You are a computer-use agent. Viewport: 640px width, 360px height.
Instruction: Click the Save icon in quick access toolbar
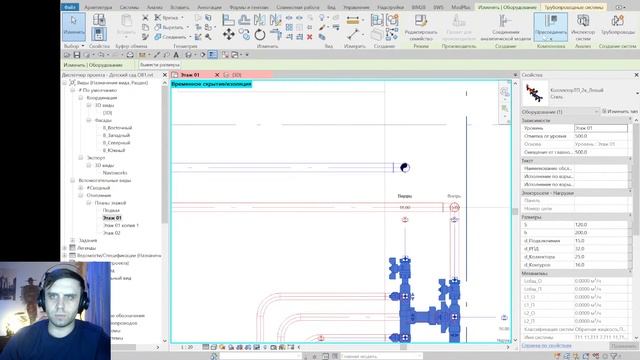(77, 55)
